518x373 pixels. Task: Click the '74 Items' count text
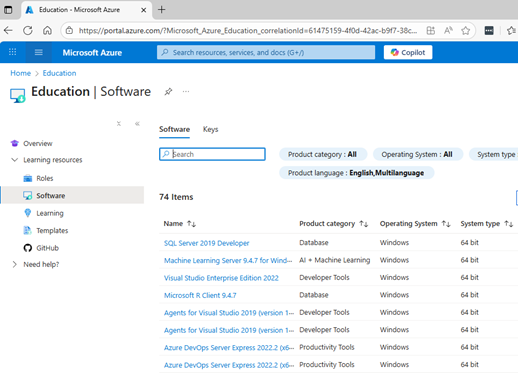pos(176,197)
